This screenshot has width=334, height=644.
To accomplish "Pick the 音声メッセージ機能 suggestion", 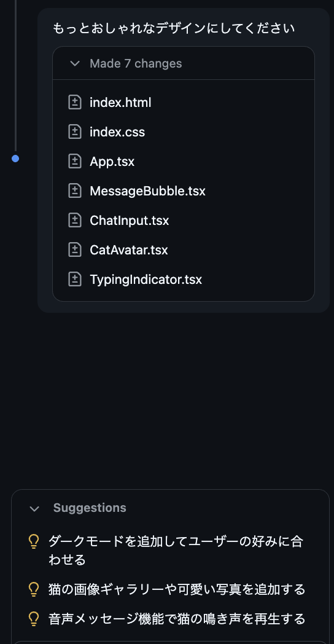I will click(x=177, y=619).
